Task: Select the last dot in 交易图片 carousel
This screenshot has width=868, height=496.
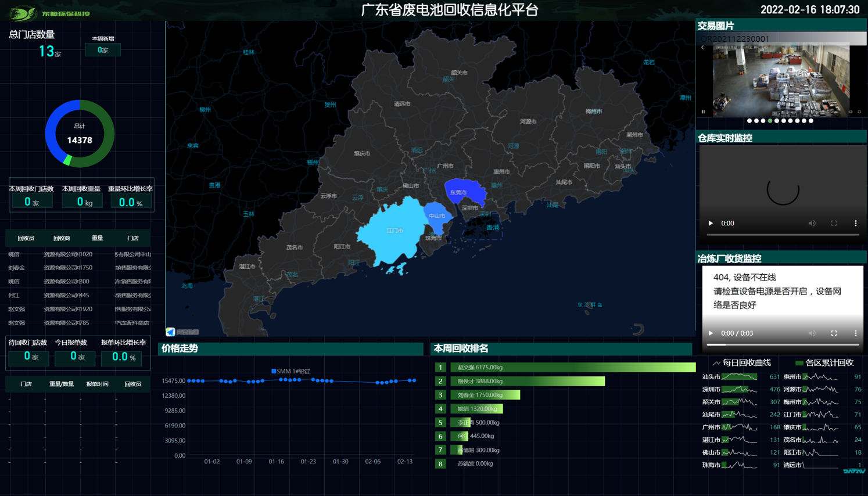Action: point(811,121)
